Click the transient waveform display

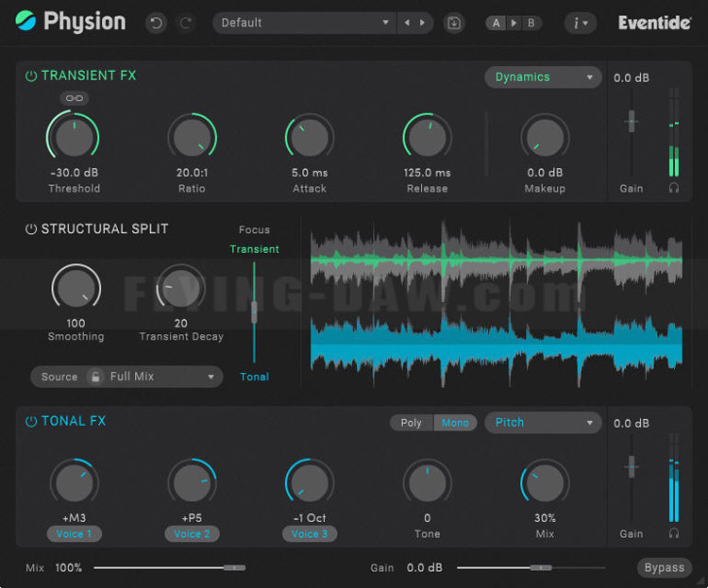click(497, 260)
